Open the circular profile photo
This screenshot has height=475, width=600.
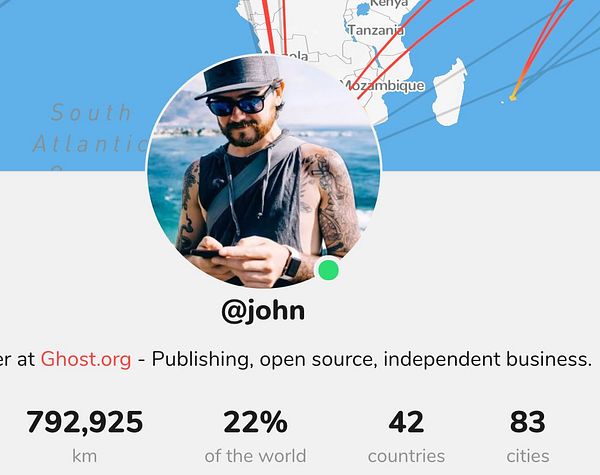[264, 171]
